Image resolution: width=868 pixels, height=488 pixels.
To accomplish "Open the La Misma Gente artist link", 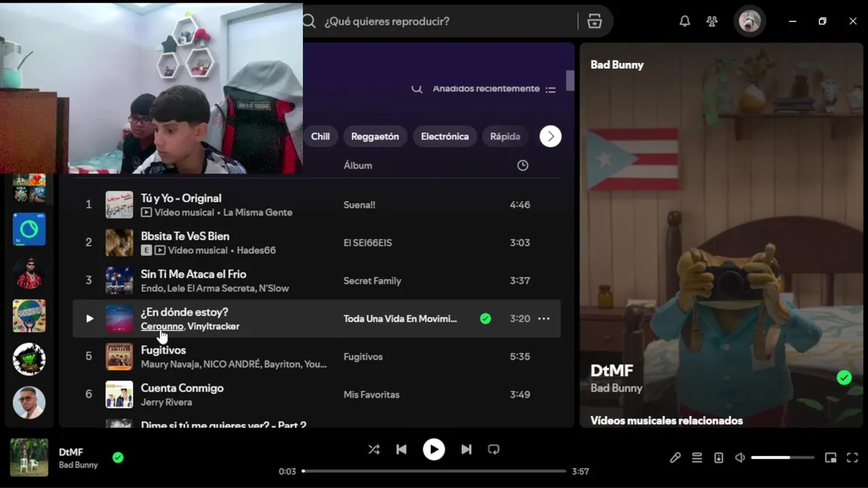I will pyautogui.click(x=258, y=212).
